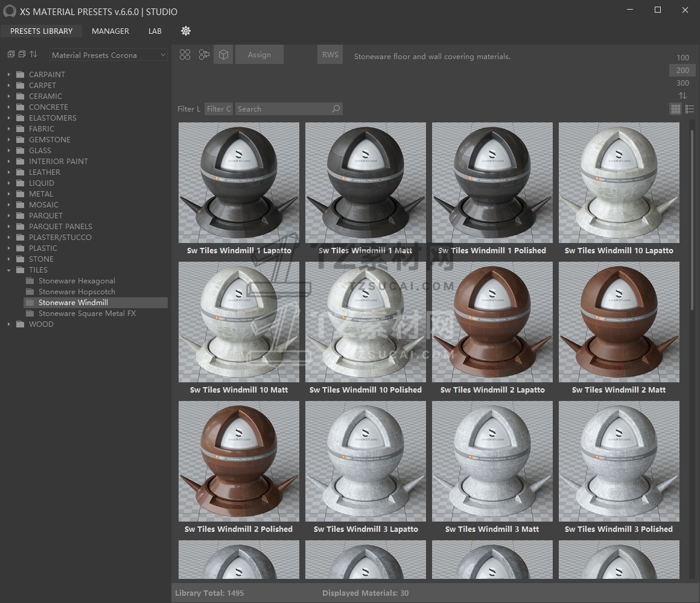Select Sw Tiles Windmill 1 Polished thumbnail
The width and height of the screenshot is (700, 603).
pos(492,183)
